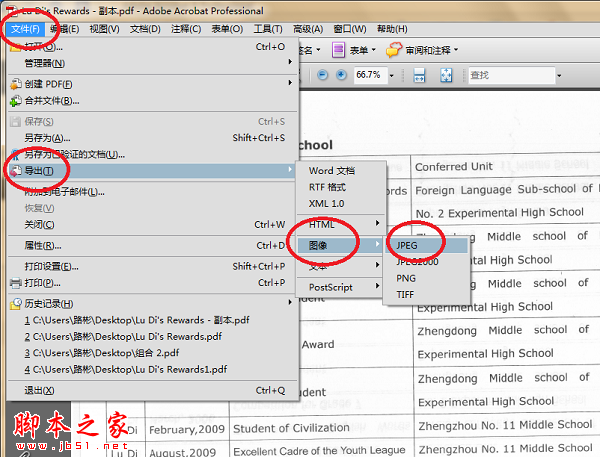Choose 另存为已验证的文档(U)... entry

point(152,154)
